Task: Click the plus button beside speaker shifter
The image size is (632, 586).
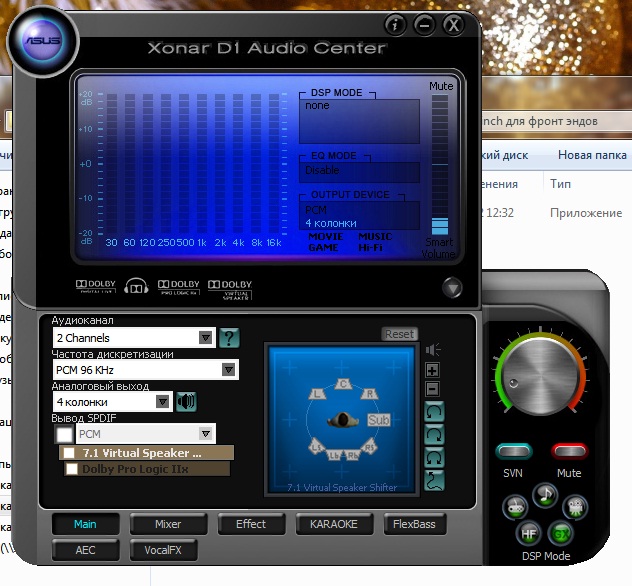Action: 432,370
